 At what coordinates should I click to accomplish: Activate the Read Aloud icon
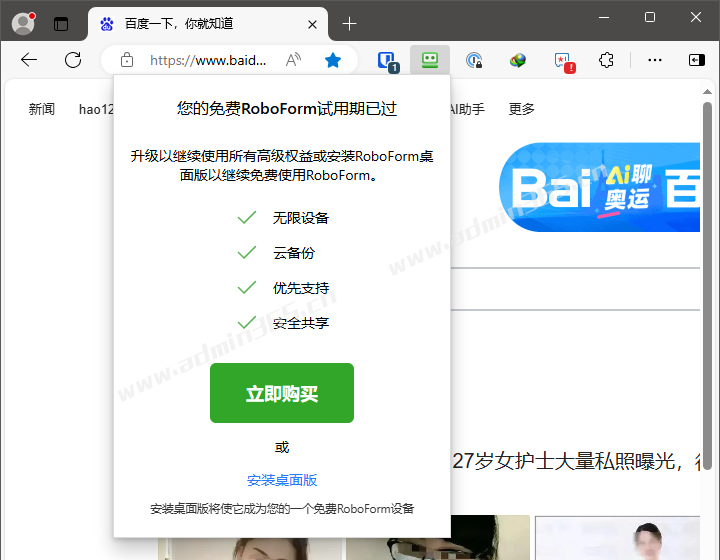point(293,60)
